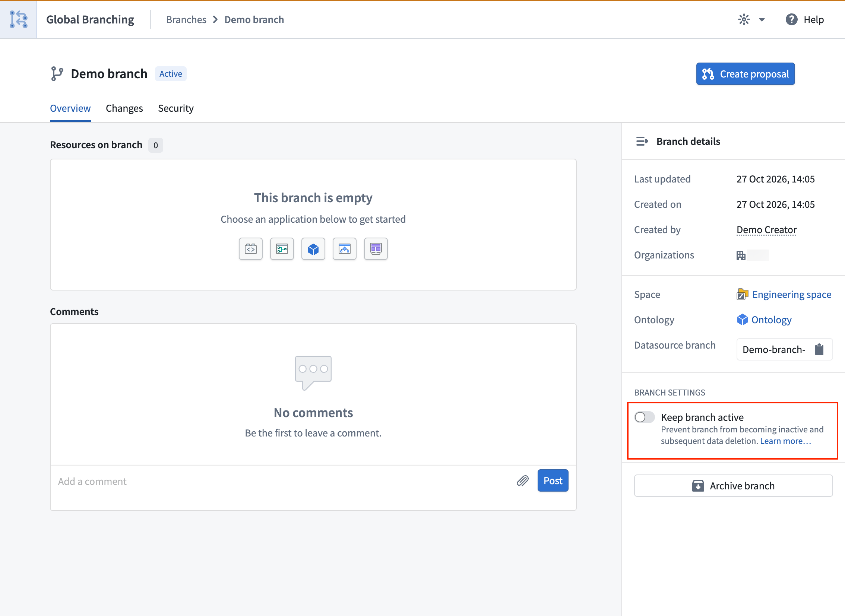Click the Resources on branch count 0
The height and width of the screenshot is (616, 845).
pyautogui.click(x=156, y=145)
